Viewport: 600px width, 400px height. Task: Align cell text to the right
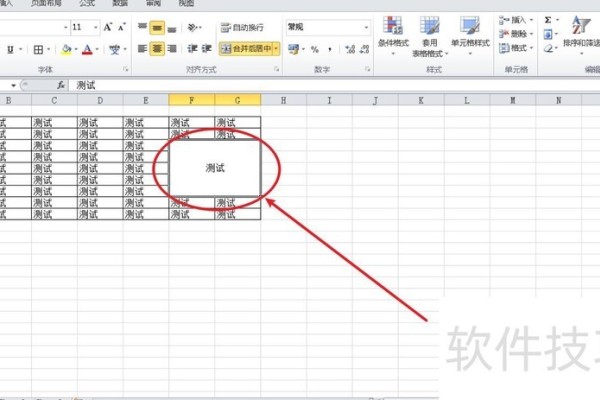(x=172, y=49)
